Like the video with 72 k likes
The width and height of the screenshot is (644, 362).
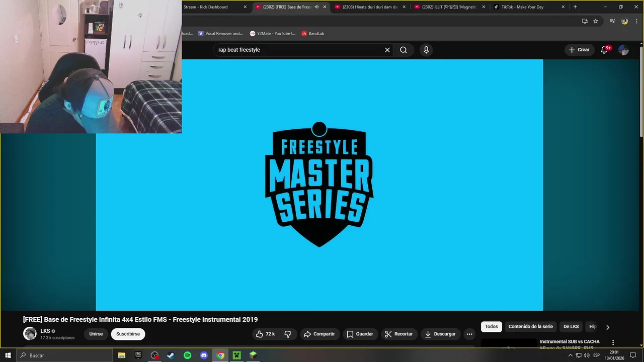point(266,334)
